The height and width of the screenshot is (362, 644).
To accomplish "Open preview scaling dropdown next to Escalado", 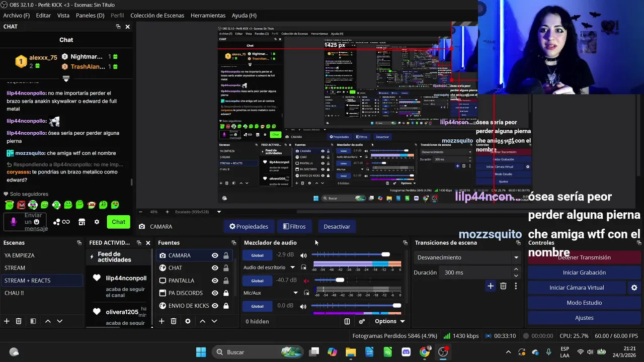I will click(x=219, y=212).
